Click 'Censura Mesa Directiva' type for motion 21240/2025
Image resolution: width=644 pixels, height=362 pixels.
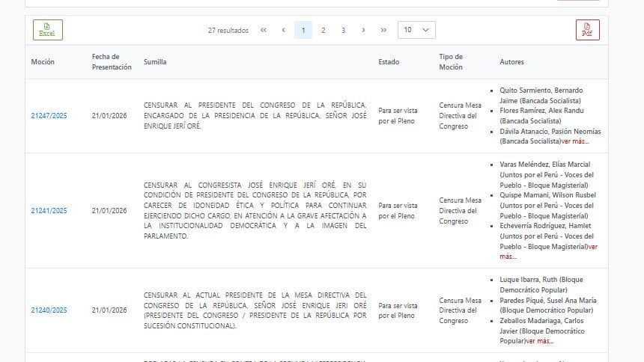click(460, 310)
